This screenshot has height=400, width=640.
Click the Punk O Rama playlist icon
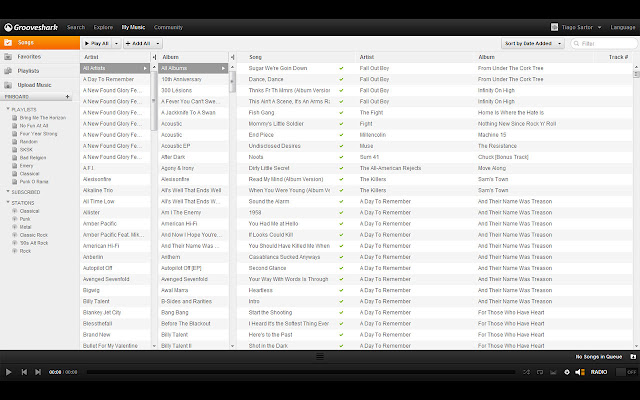15,182
